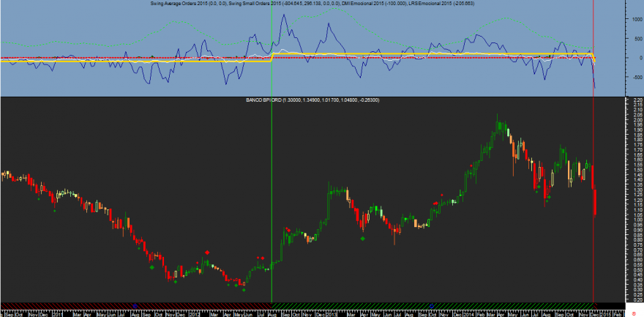Click the large red diamond signal marker
The height and width of the screenshot is (317, 644).
pos(207,253)
